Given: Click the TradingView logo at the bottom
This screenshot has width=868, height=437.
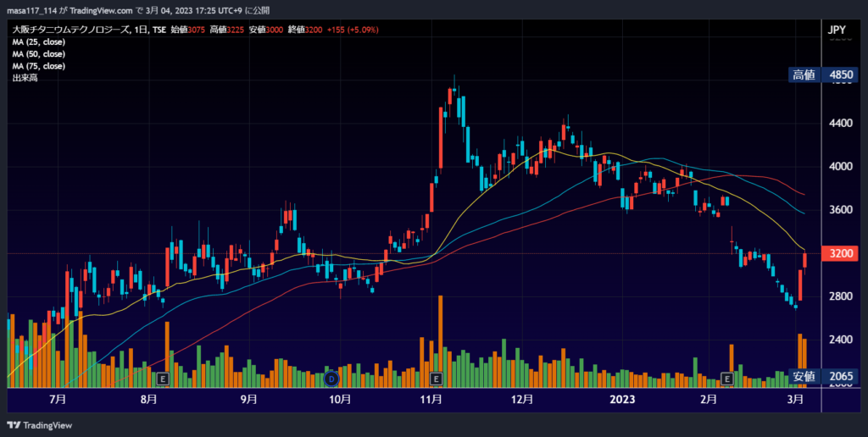Looking at the screenshot, I should tap(39, 425).
